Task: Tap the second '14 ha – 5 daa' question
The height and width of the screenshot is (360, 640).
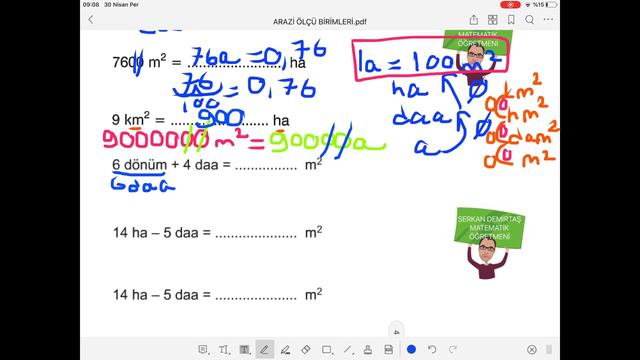Action: [218, 294]
